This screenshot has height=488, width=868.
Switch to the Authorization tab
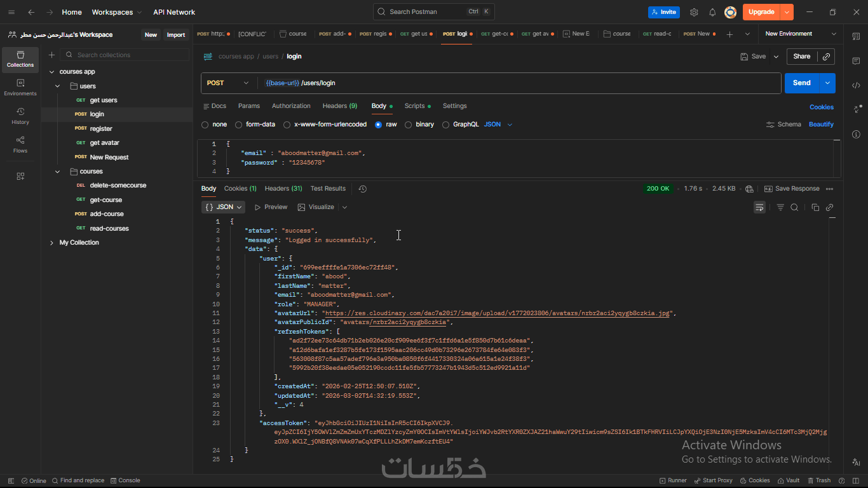(291, 106)
